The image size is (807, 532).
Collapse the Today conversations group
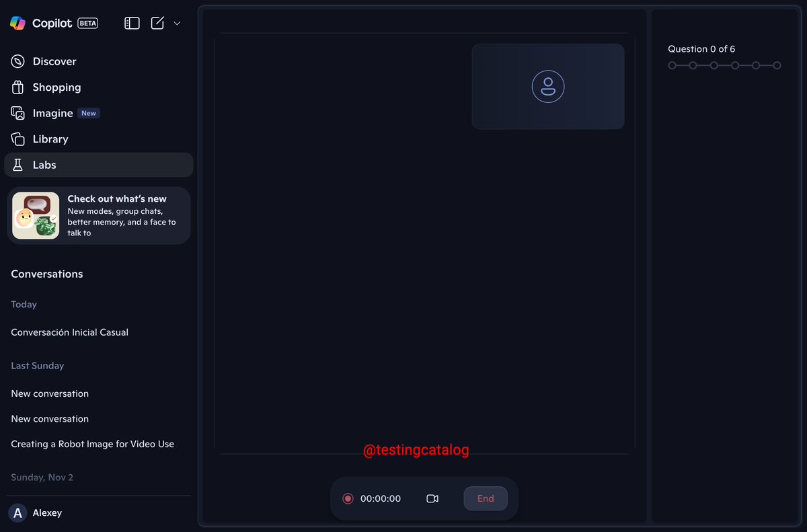(24, 304)
